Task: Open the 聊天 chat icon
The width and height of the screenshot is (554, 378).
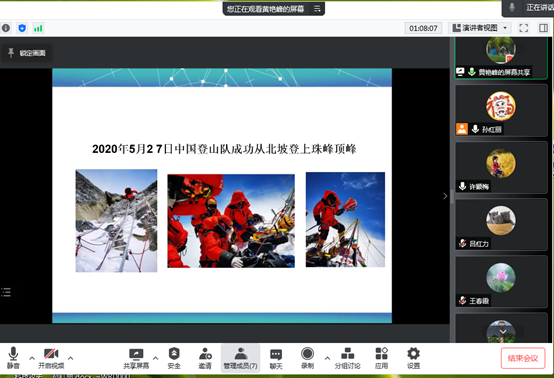Action: 276,358
